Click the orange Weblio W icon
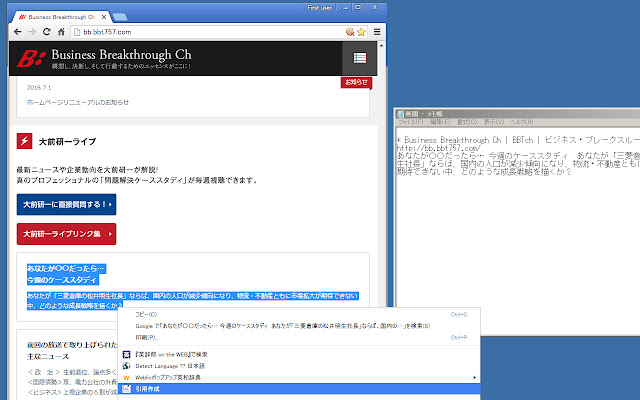Screen dimensions: 640x400 point(127,378)
